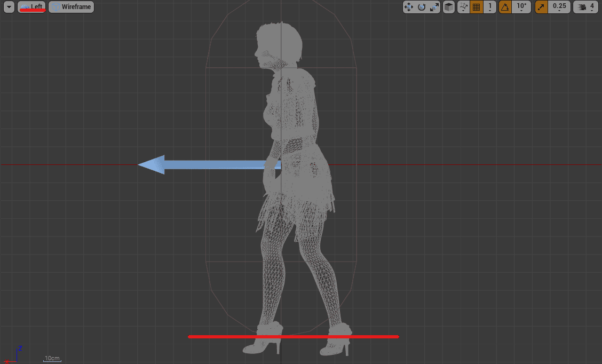602x364 pixels.
Task: Click the perspective cube icon beside Wireframe
Action: tap(55, 7)
